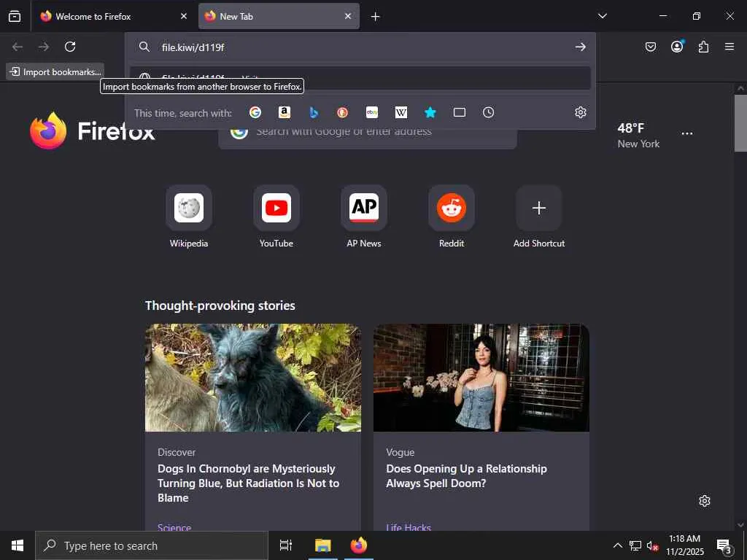Open the Firefox account menu
The image size is (747, 560).
[x=677, y=47]
